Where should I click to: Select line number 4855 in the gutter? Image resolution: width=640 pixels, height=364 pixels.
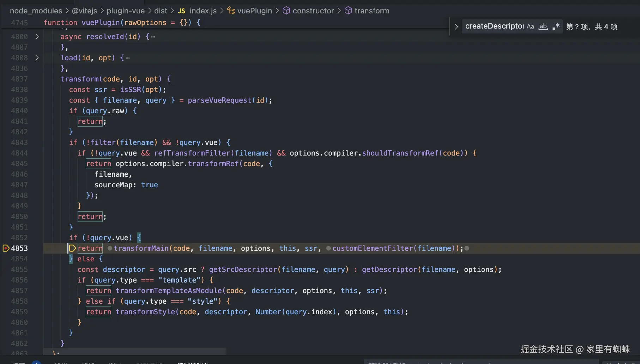tap(19, 269)
